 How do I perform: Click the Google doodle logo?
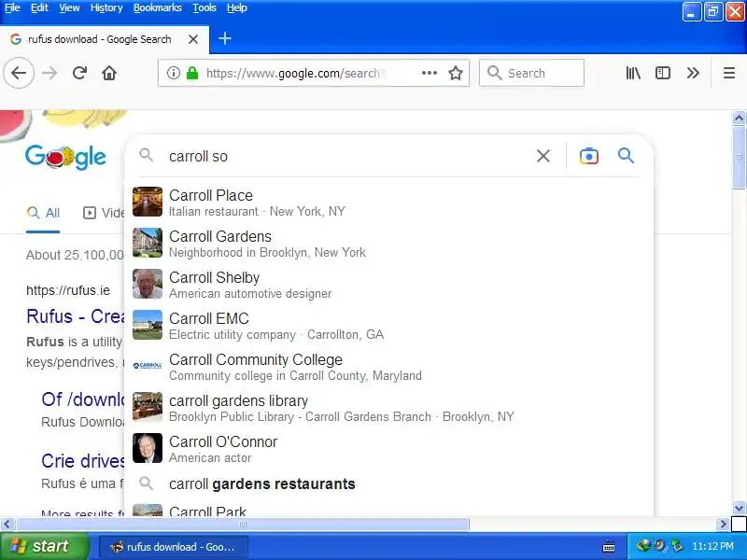(65, 157)
